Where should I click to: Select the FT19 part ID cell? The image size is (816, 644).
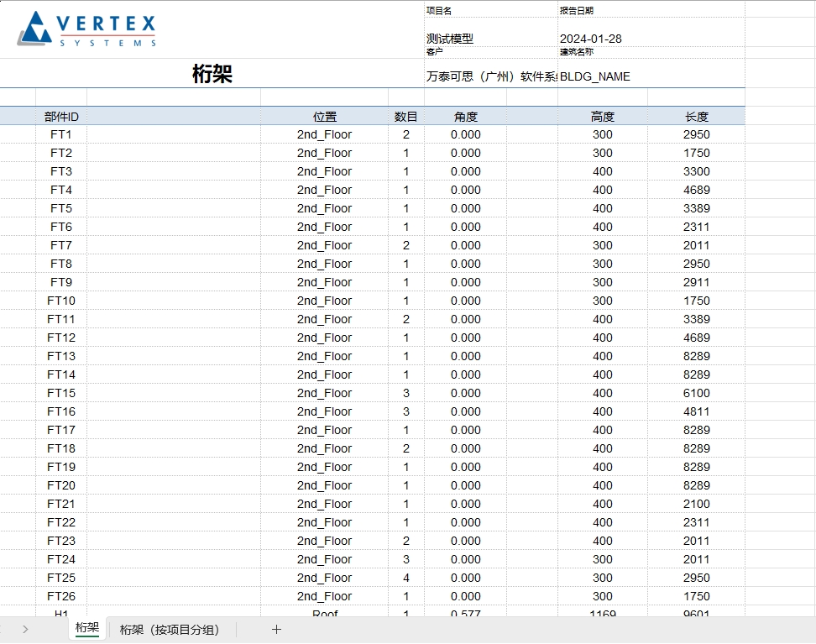pos(61,467)
